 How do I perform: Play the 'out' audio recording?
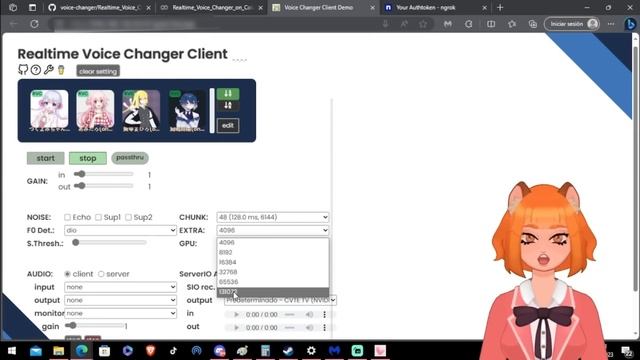(x=236, y=327)
